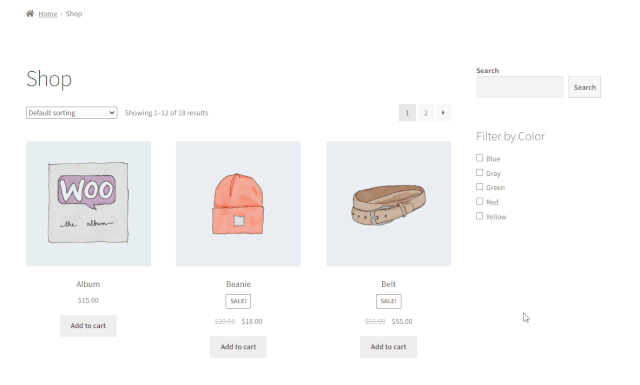Check the Red color filter
The height and width of the screenshot is (385, 640).
pos(480,201)
